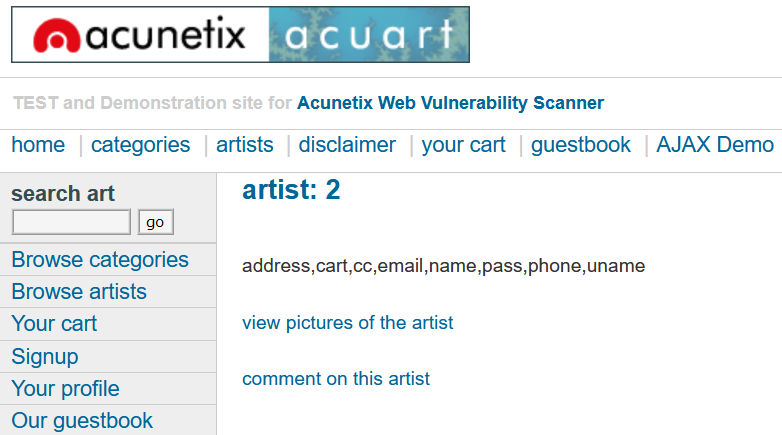Open the disclaimer page link
The height and width of the screenshot is (435, 782).
click(x=347, y=145)
